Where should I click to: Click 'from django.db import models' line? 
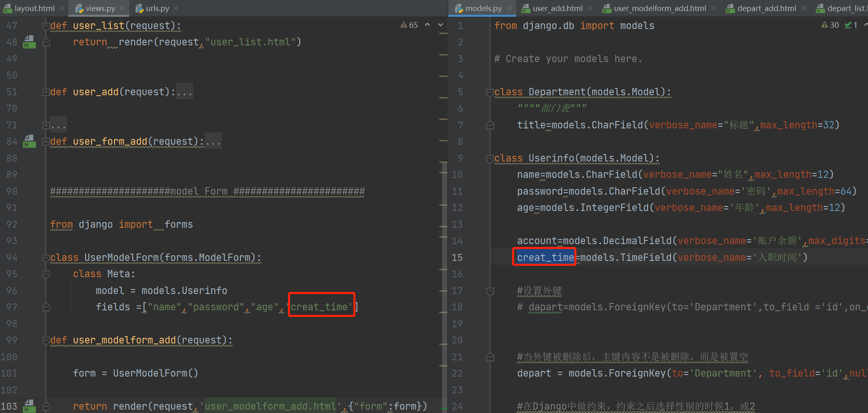coord(574,25)
